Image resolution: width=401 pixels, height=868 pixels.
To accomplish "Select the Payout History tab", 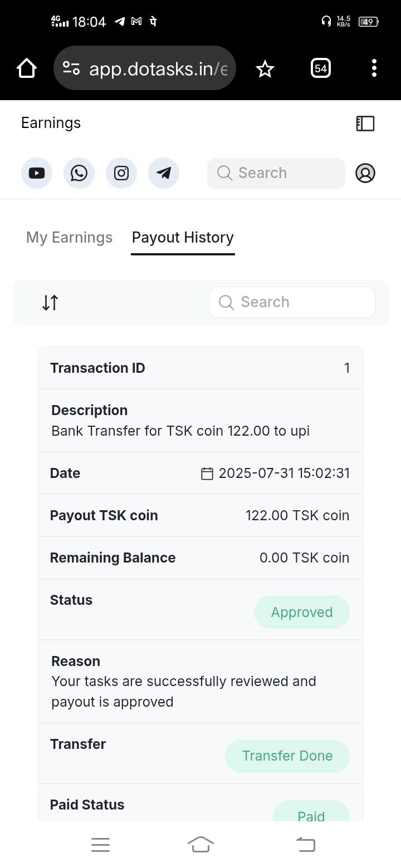I will pos(183,238).
